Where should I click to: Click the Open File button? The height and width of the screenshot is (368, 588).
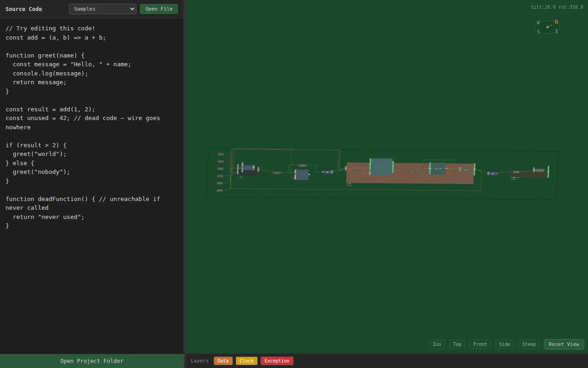click(x=159, y=9)
